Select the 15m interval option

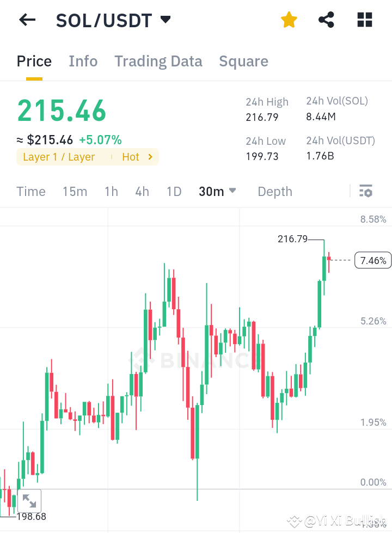75,191
